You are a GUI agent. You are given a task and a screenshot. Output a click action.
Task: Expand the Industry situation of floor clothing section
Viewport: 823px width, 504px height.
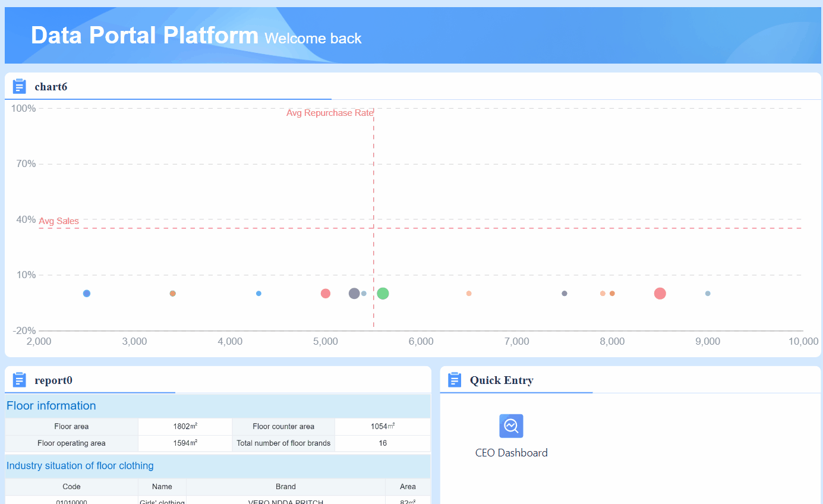80,466
